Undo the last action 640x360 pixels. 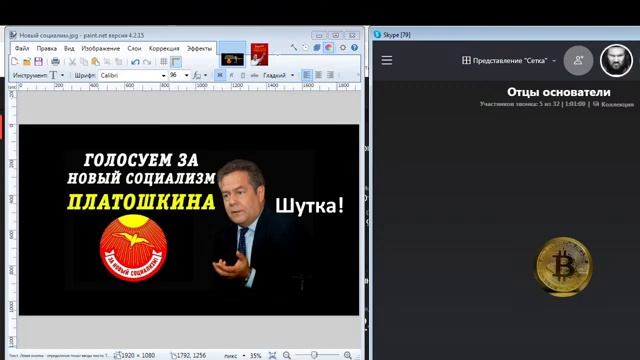coord(135,62)
